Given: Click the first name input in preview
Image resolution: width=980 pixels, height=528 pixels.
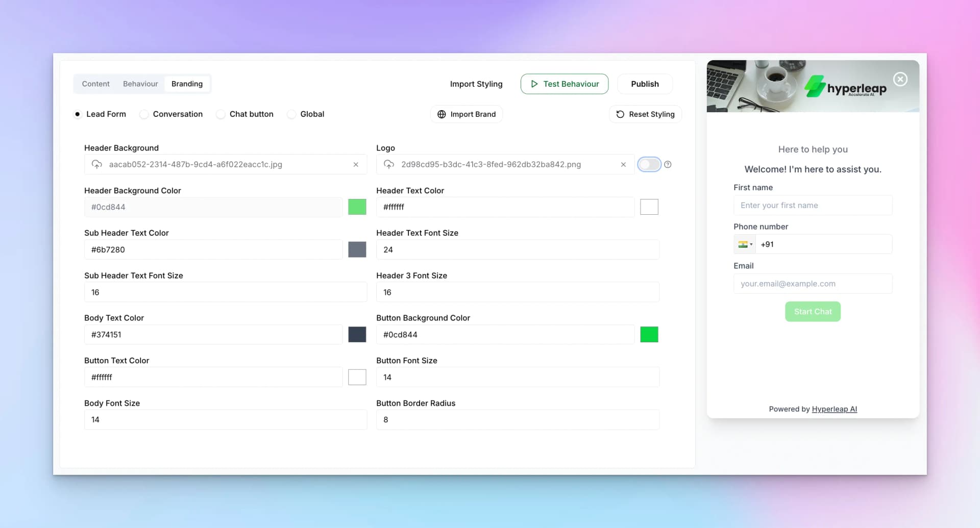Looking at the screenshot, I should pos(813,205).
